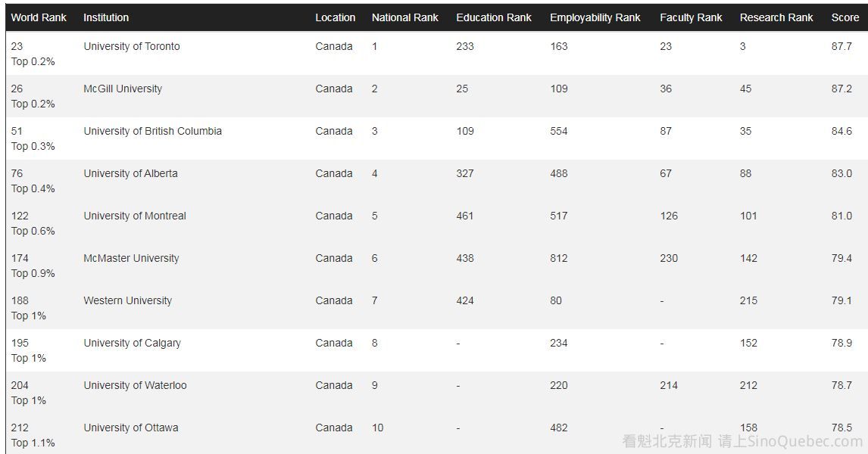Sort table by Location header
Image resolution: width=868 pixels, height=454 pixels.
click(335, 17)
